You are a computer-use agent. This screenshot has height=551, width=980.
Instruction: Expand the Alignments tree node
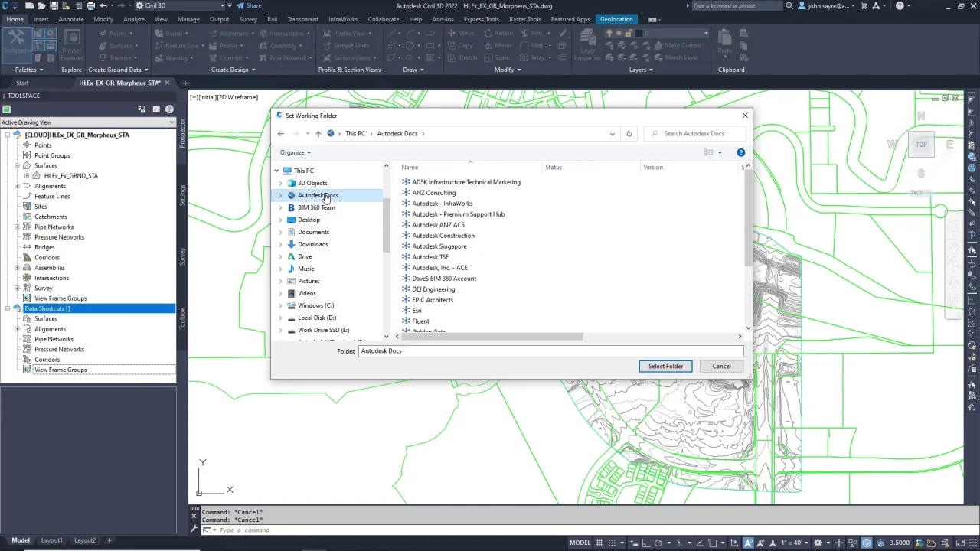coord(17,186)
